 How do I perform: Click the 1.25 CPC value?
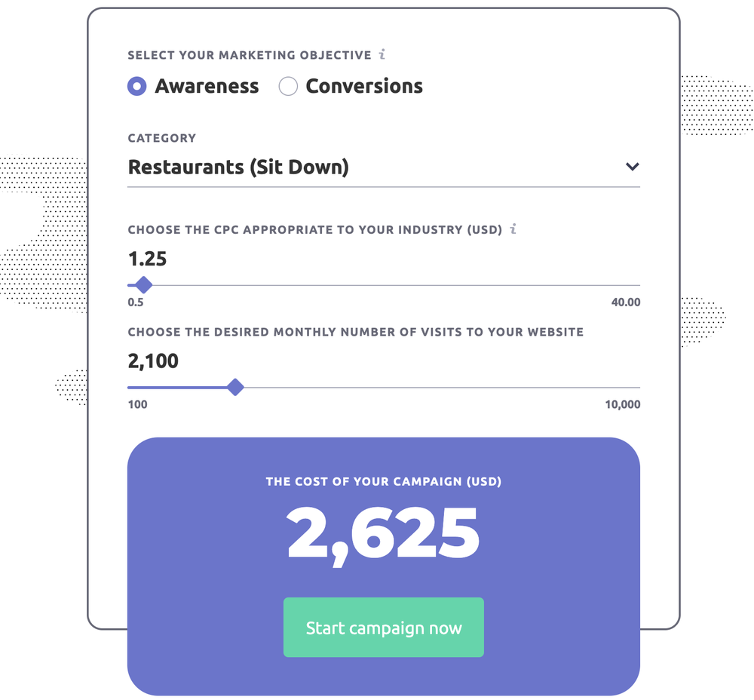pyautogui.click(x=147, y=259)
